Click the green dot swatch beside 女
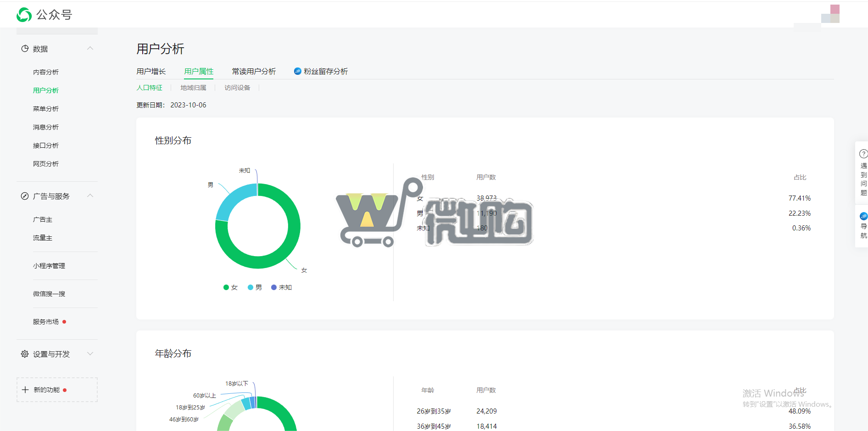Viewport: 868px width, 431px height. pyautogui.click(x=225, y=287)
